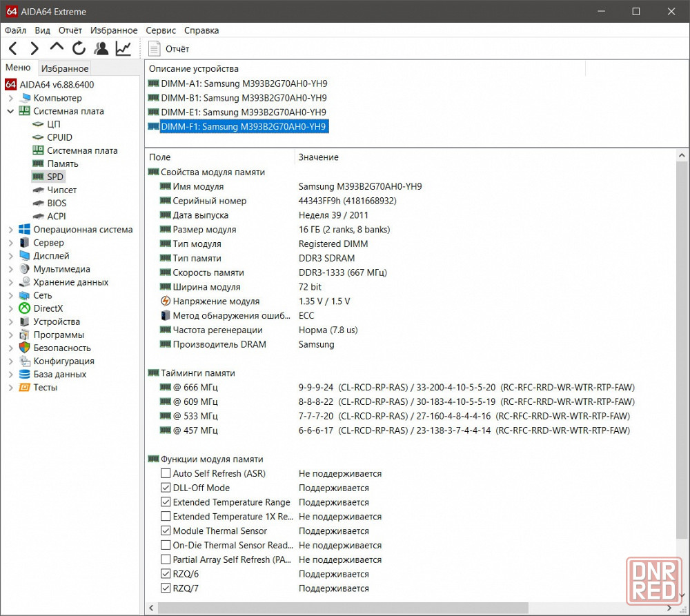Toggle the RZQ/6 checkbox

(166, 574)
